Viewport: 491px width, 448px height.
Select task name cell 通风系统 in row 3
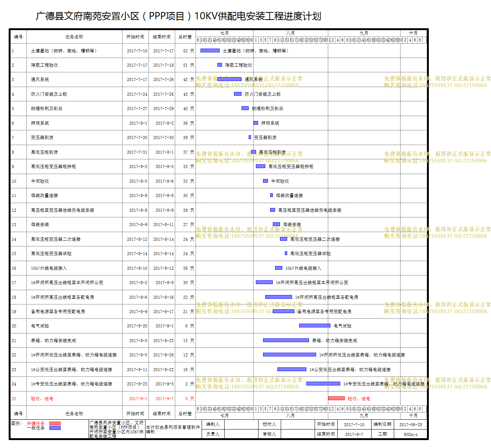click(x=40, y=80)
